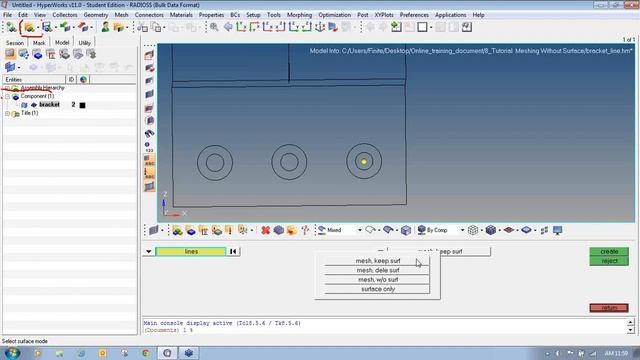Click the green create button
640x360 pixels.
tap(609, 251)
